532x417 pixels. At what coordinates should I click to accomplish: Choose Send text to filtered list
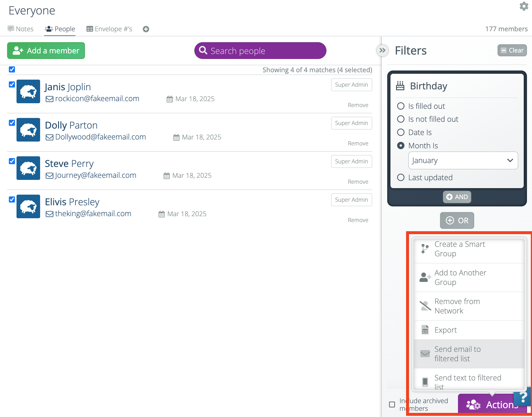pos(469,379)
